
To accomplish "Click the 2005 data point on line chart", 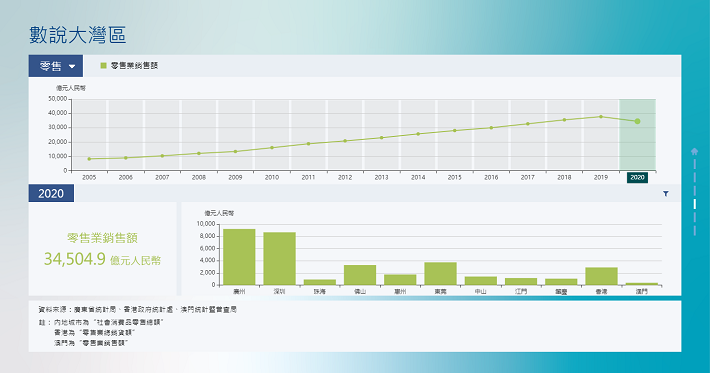I will (89, 159).
